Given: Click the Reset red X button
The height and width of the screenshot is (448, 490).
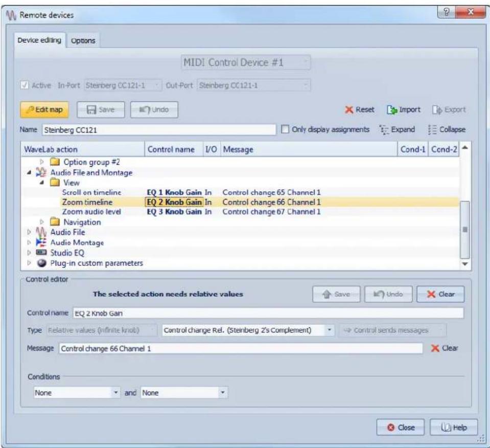Looking at the screenshot, I should pyautogui.click(x=359, y=110).
